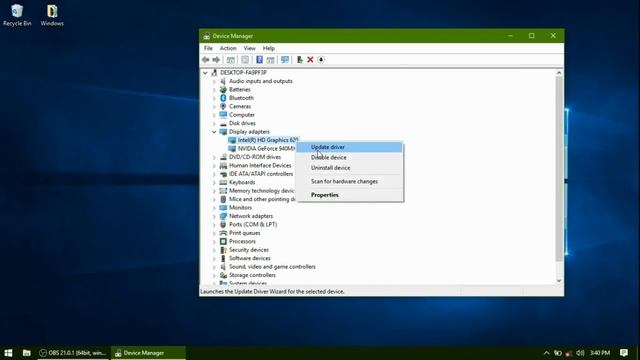Click status bar text Launches the Update Driver Wizard
This screenshot has width=640, height=360.
point(272,292)
